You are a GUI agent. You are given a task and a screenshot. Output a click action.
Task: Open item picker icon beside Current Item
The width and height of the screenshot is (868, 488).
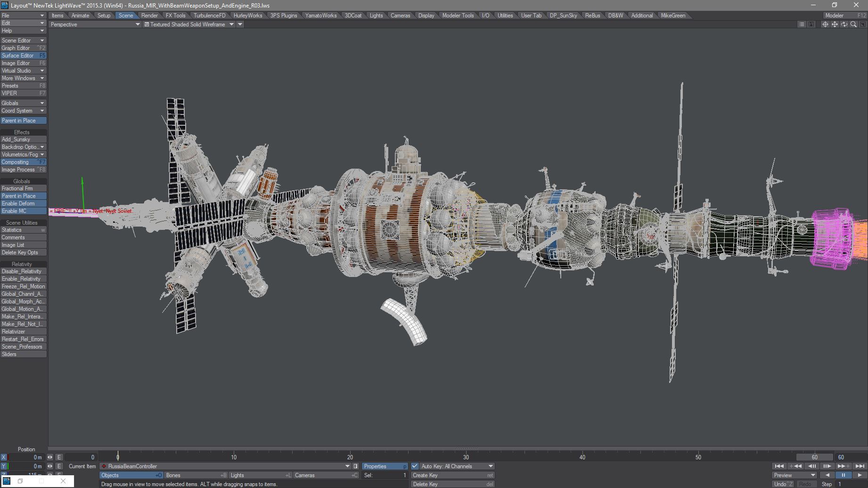tap(356, 466)
